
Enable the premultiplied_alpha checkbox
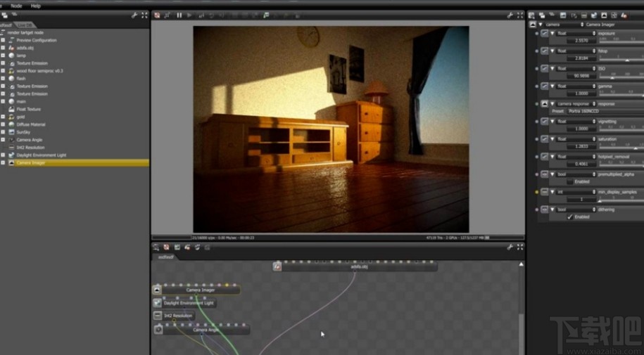(x=570, y=181)
